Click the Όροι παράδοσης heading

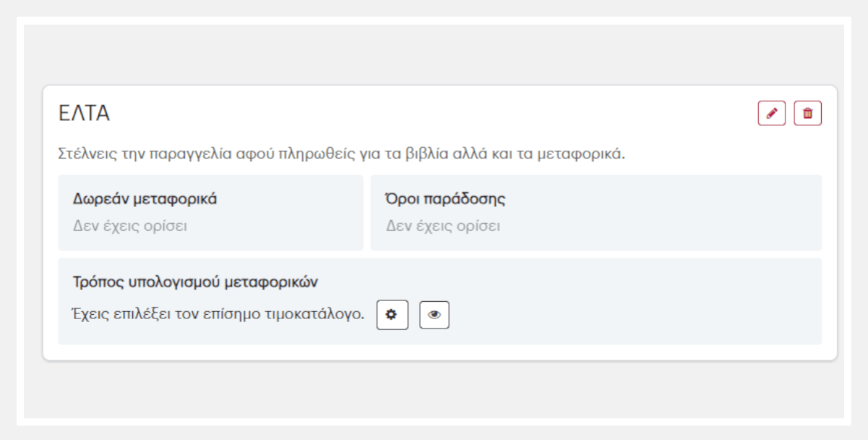point(446,199)
